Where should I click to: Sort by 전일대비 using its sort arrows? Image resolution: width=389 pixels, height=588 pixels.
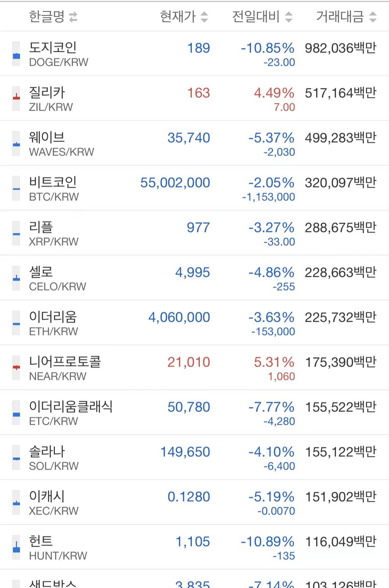[x=289, y=17]
